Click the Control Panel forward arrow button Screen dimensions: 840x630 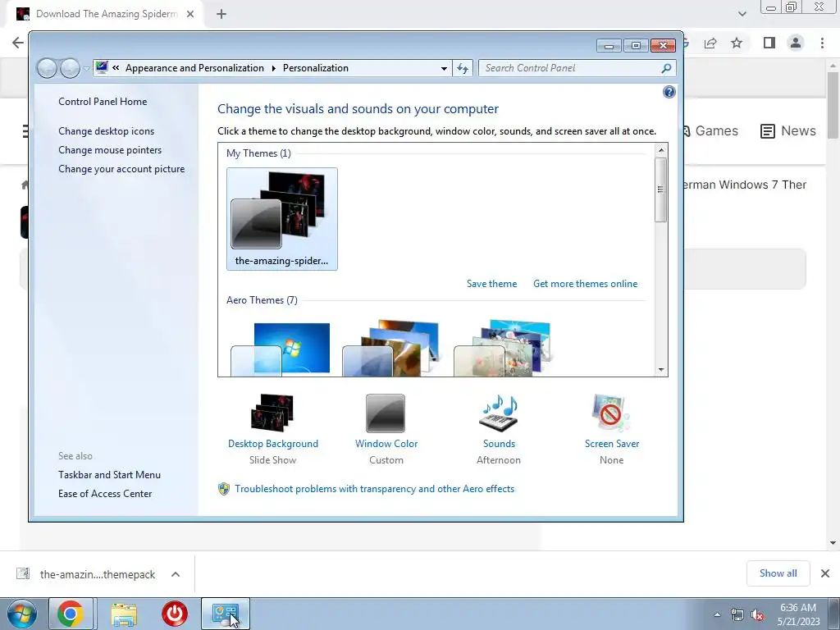70,68
